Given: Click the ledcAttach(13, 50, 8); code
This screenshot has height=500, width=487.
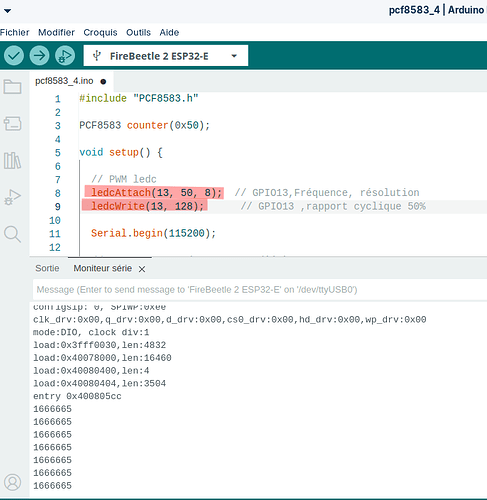Looking at the screenshot, I should tap(156, 193).
